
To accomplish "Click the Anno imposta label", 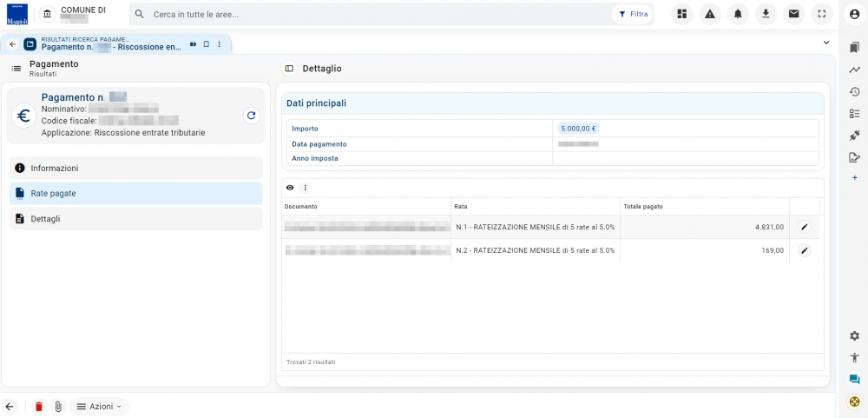I will [x=315, y=158].
